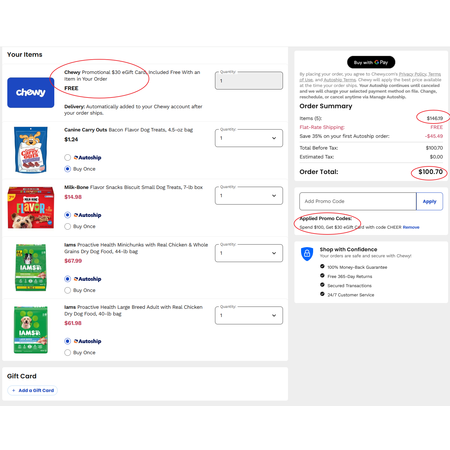Screen dimensions: 450x450
Task: Click the Iams Large Breed bag image
Action: click(31, 330)
